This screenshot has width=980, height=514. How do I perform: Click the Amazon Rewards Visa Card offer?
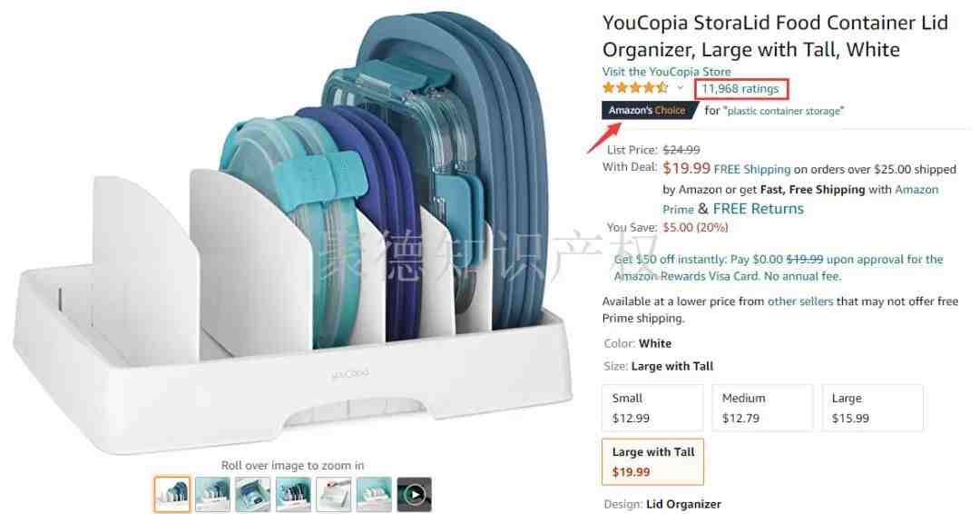[x=779, y=268]
